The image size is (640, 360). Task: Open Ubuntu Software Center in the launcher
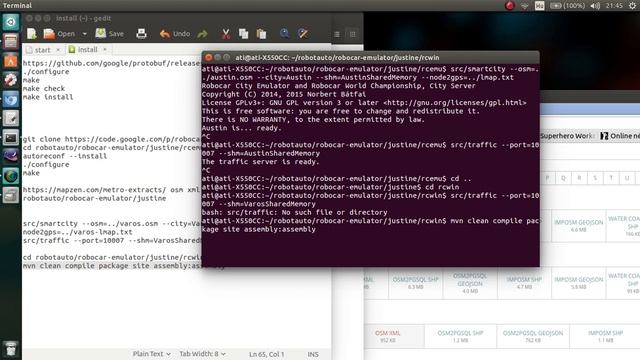pyautogui.click(x=11, y=61)
